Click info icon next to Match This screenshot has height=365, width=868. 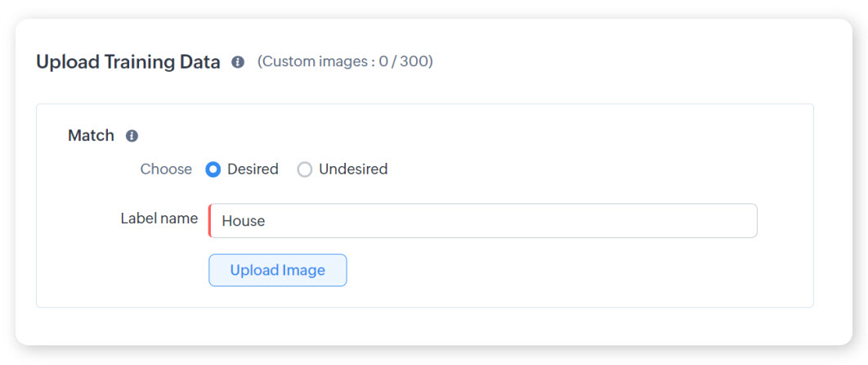click(x=132, y=136)
